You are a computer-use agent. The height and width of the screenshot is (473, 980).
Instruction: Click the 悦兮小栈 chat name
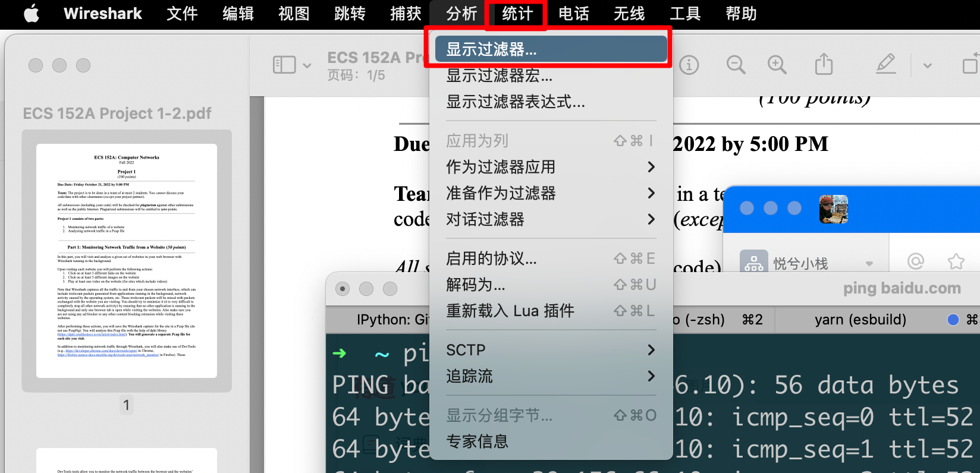click(800, 264)
